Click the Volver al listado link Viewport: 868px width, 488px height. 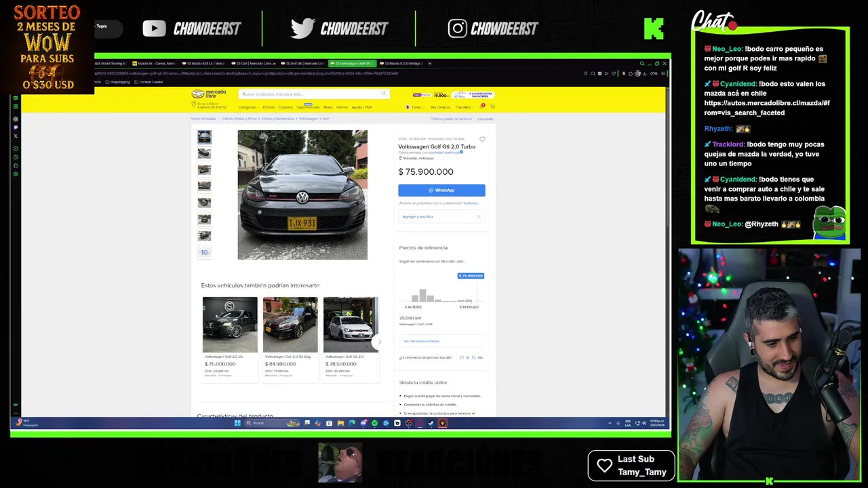(203, 119)
